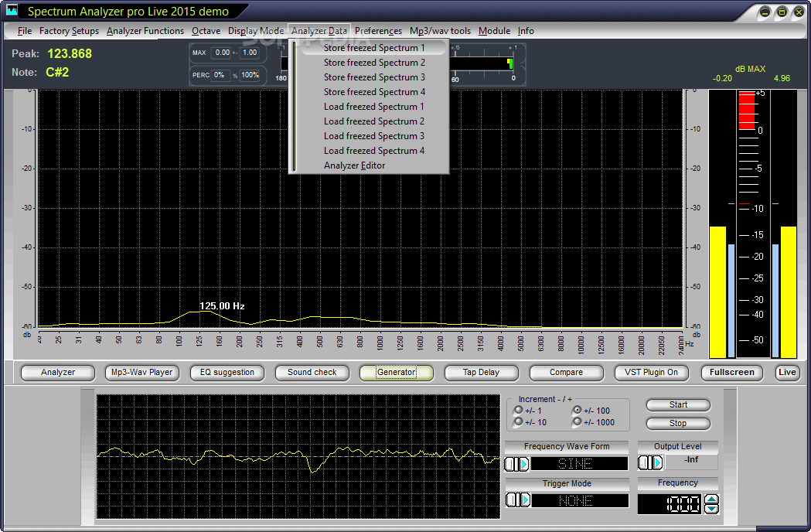Open the Sound check panel
The width and height of the screenshot is (811, 532).
pos(312,373)
